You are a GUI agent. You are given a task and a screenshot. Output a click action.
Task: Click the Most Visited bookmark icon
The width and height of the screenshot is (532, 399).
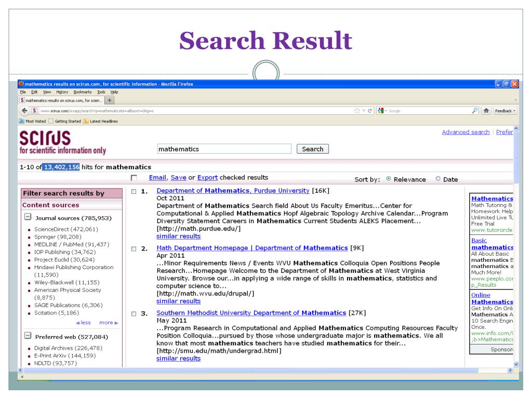(22, 121)
